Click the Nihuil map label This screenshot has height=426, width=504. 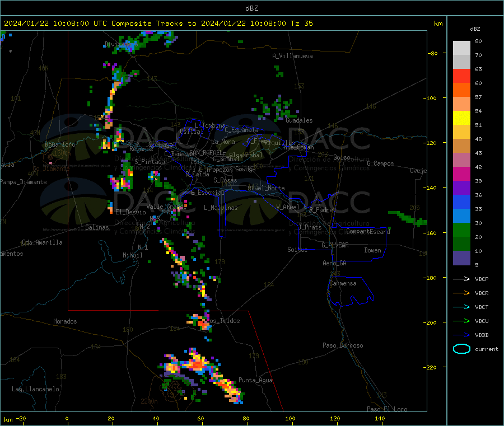point(133,255)
